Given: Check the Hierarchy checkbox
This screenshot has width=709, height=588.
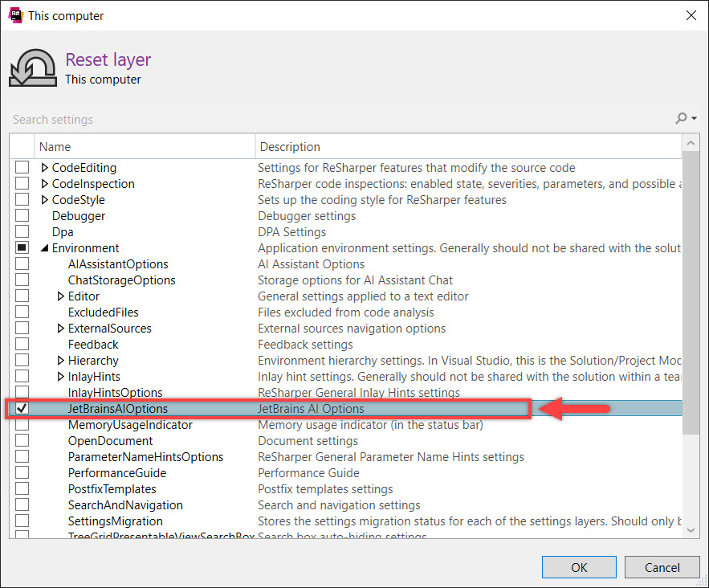Looking at the screenshot, I should 22,361.
